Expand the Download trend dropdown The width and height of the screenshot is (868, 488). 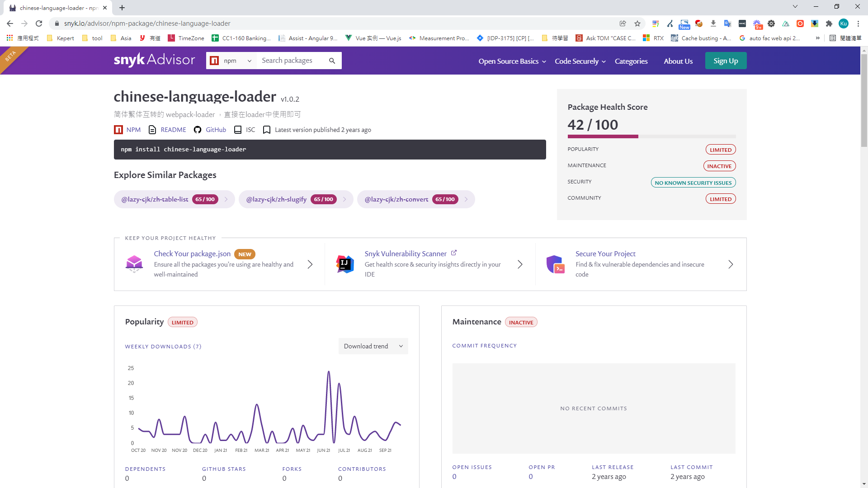click(x=373, y=346)
